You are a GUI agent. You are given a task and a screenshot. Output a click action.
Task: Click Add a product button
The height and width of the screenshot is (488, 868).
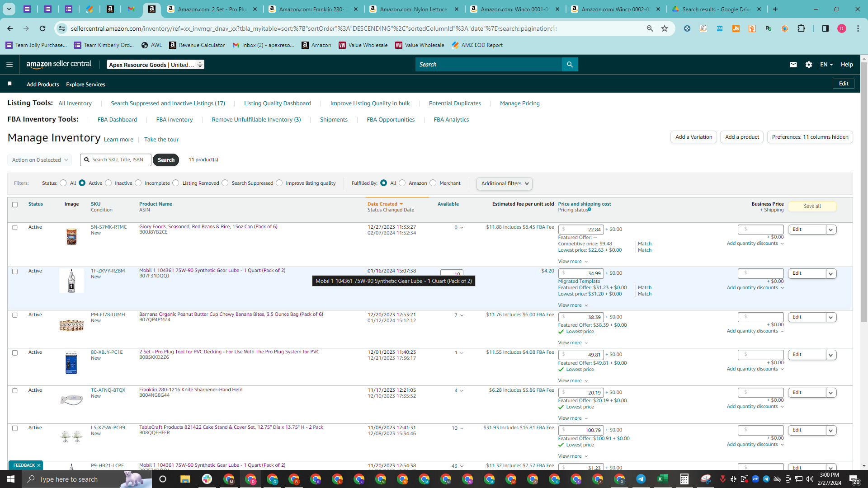click(x=742, y=137)
